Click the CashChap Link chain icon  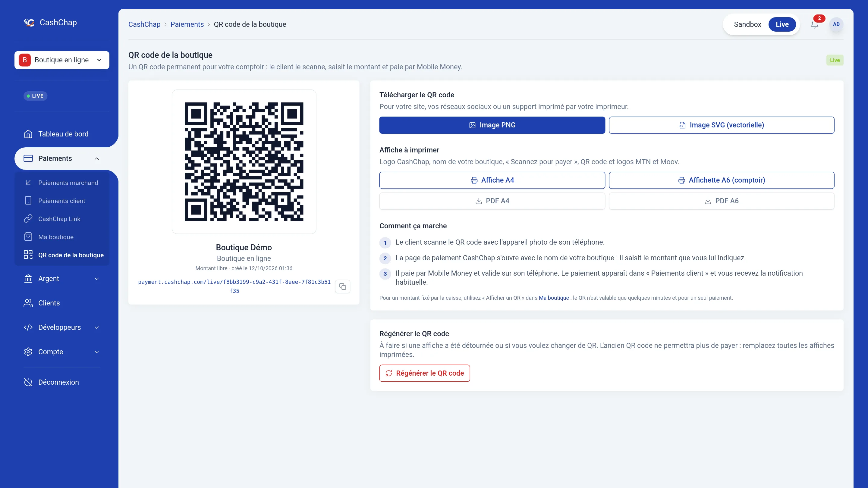(28, 219)
